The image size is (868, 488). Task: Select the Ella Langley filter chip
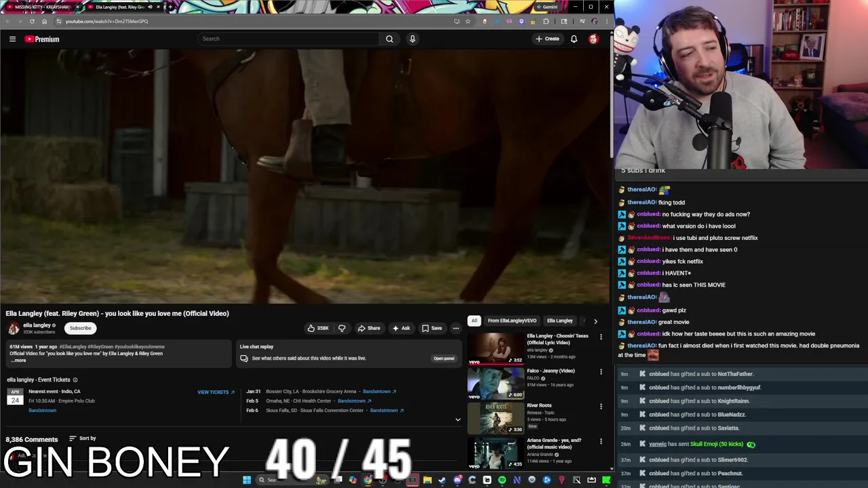point(559,321)
